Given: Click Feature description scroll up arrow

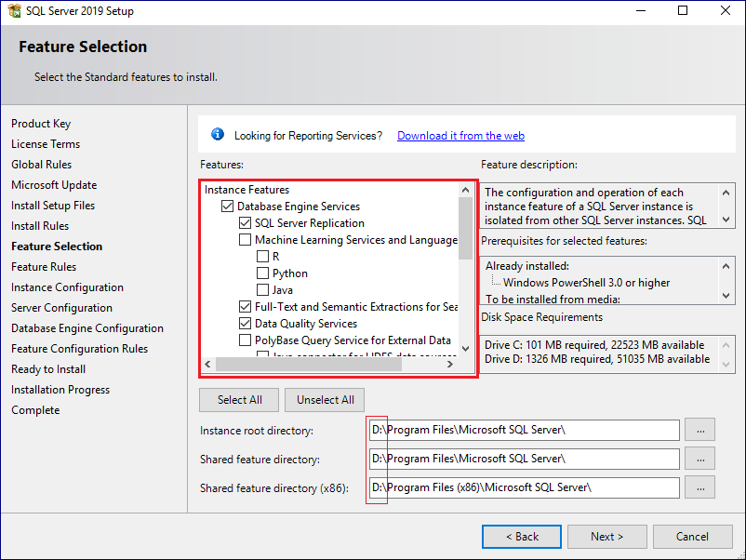Looking at the screenshot, I should pos(726,193).
